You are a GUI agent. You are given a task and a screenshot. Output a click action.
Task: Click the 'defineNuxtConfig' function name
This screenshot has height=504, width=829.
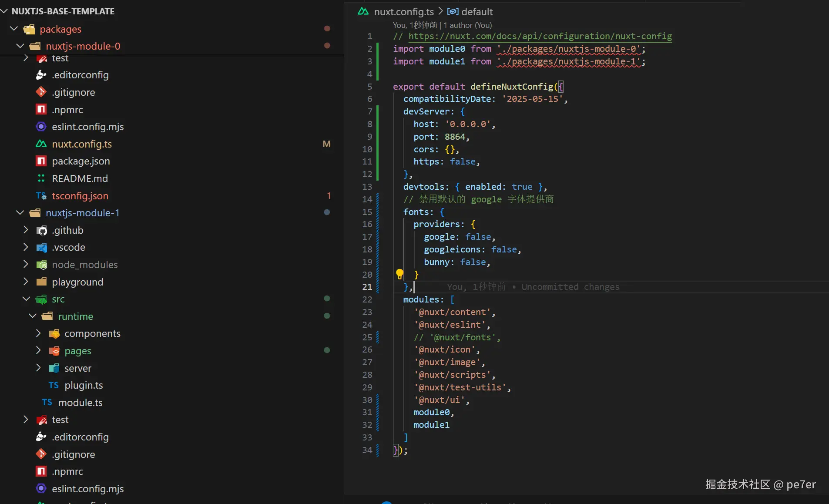click(x=512, y=87)
